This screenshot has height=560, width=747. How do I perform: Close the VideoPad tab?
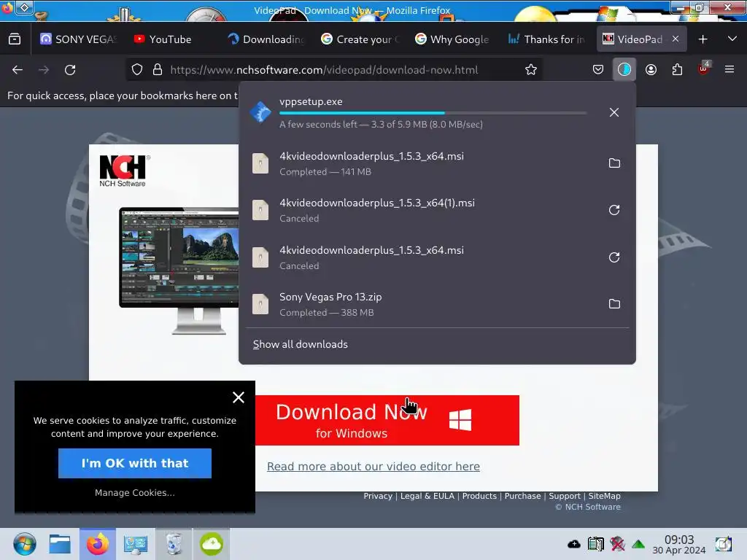pos(676,39)
